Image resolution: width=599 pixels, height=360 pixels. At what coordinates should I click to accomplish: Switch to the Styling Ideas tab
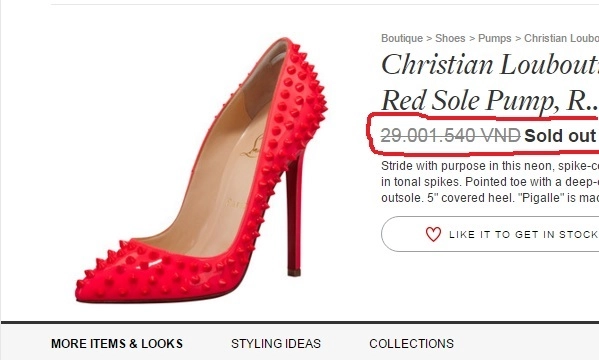[276, 344]
